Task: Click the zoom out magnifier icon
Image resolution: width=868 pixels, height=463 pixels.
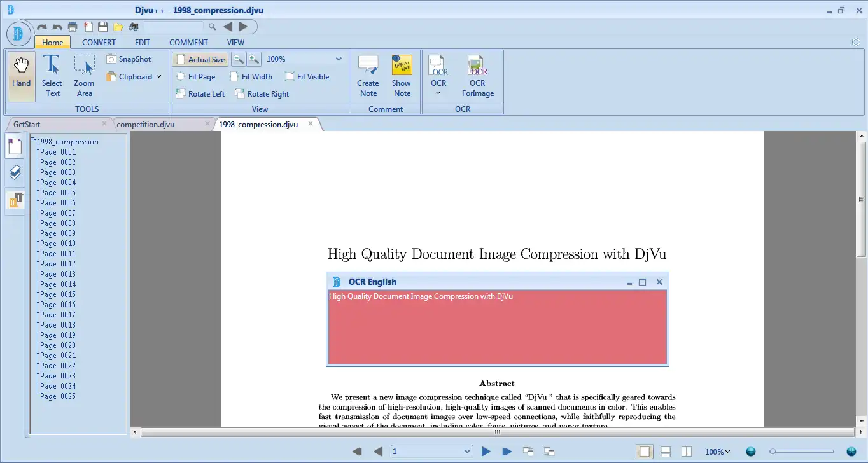Action: (x=238, y=59)
